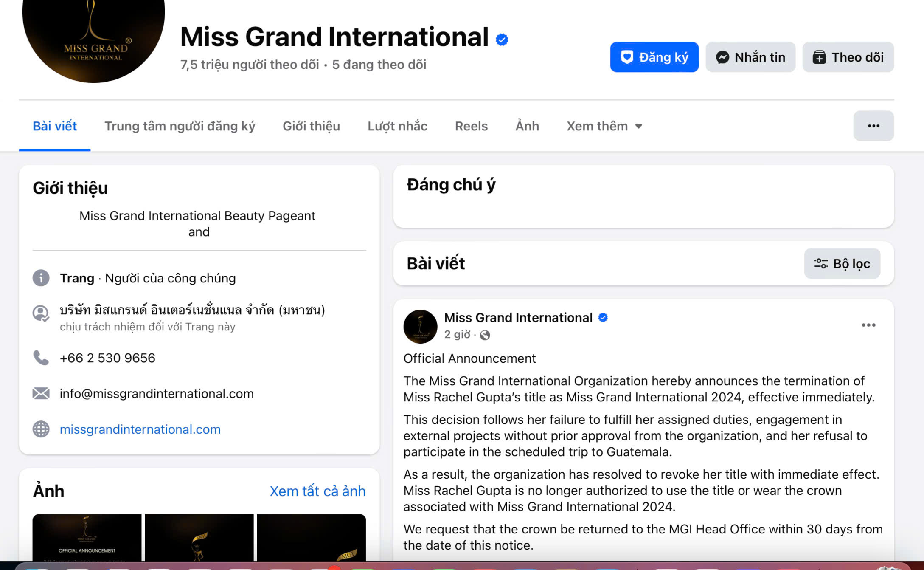This screenshot has height=570, width=924.
Task: Click the Xem tất cả ảnh link
Action: click(x=317, y=491)
